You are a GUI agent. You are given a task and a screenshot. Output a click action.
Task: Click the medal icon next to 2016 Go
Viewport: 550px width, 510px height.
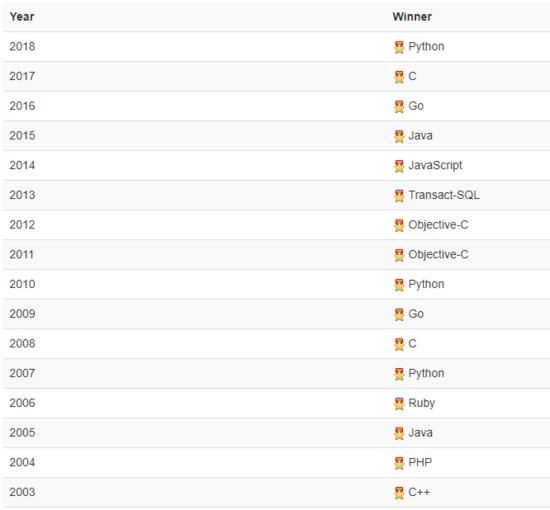pos(399,106)
